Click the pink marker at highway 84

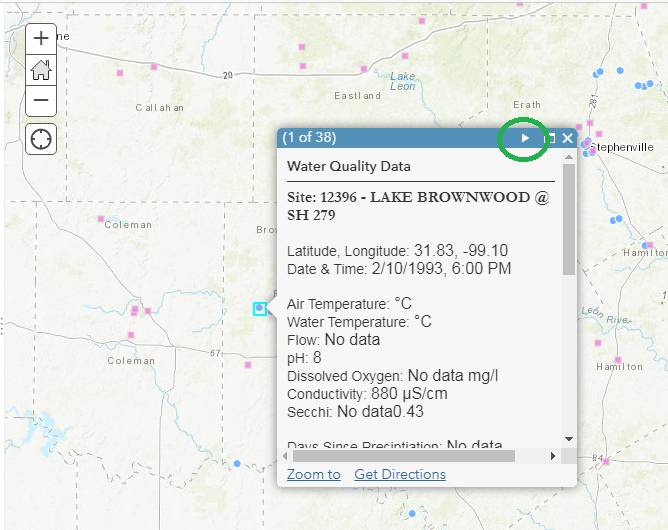(606, 461)
